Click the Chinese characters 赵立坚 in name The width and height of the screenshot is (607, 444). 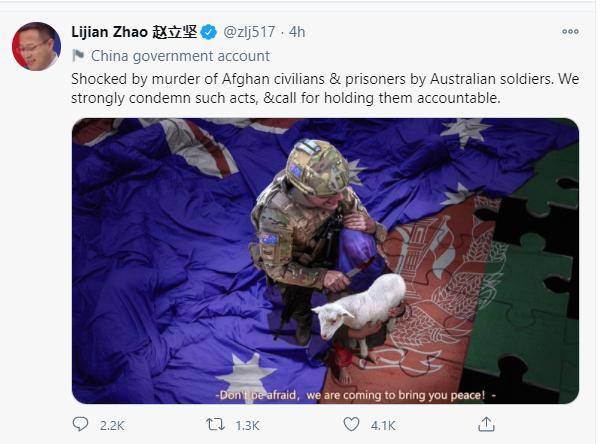pyautogui.click(x=175, y=32)
